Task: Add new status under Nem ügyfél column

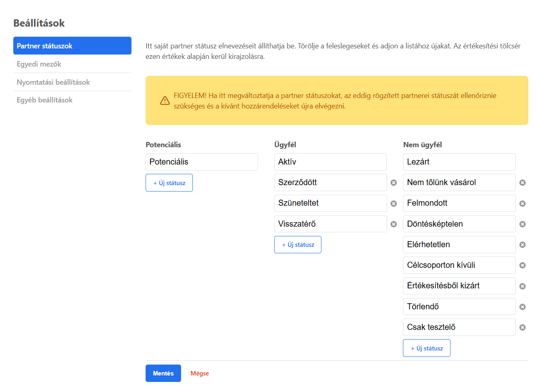Action: (x=426, y=348)
